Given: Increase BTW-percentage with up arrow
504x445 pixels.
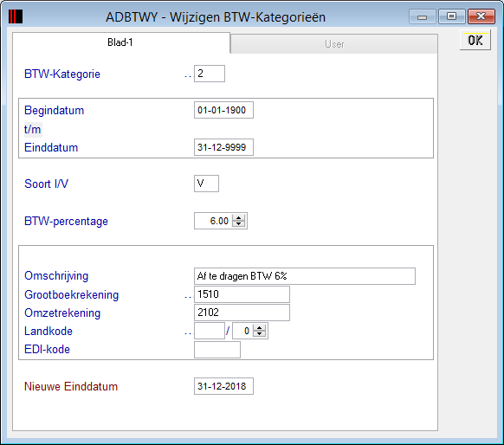Looking at the screenshot, I should coord(238,218).
